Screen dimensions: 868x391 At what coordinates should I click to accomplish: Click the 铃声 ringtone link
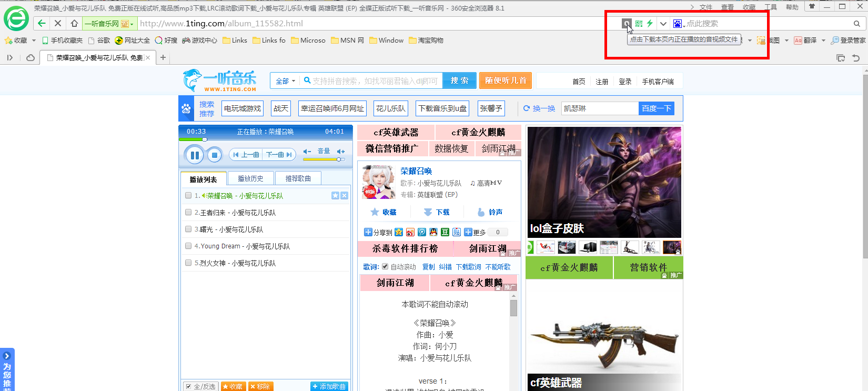coord(490,212)
